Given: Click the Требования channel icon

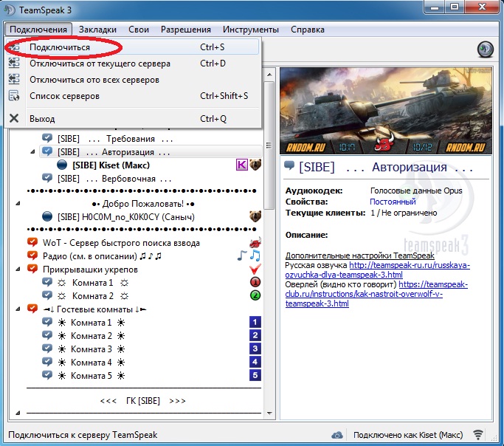Looking at the screenshot, I should [47, 138].
